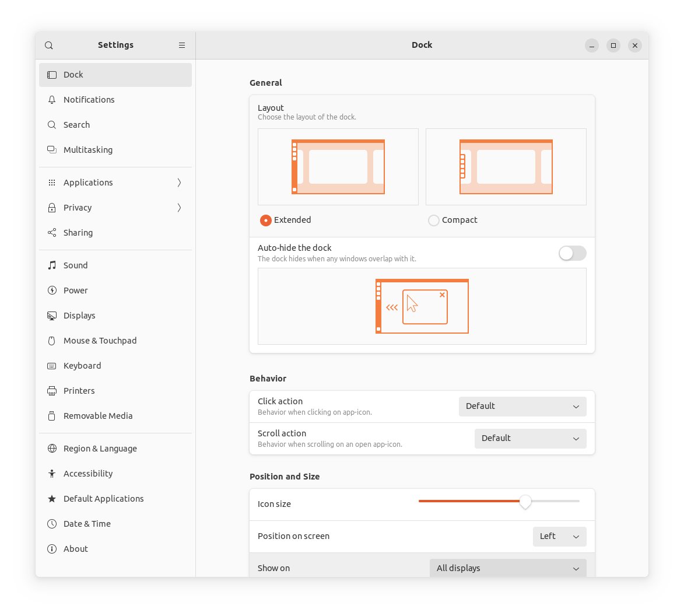684x616 pixels.
Task: Open Notifications settings via bell icon
Action: [x=51, y=99]
